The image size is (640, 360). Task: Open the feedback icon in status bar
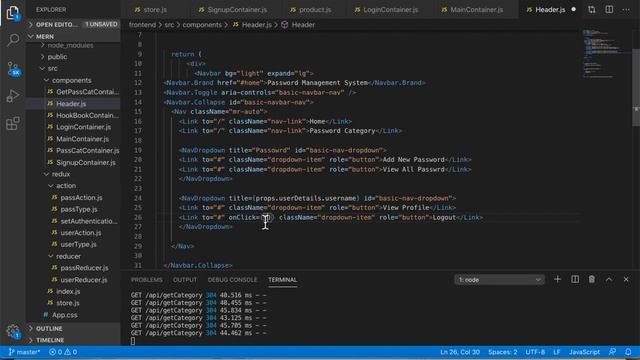pyautogui.click(x=612, y=352)
